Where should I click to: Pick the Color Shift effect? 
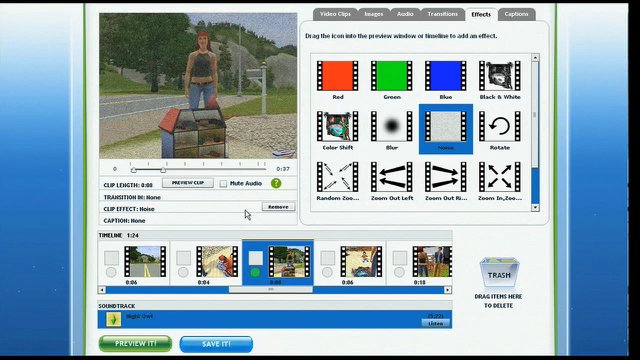pos(338,127)
